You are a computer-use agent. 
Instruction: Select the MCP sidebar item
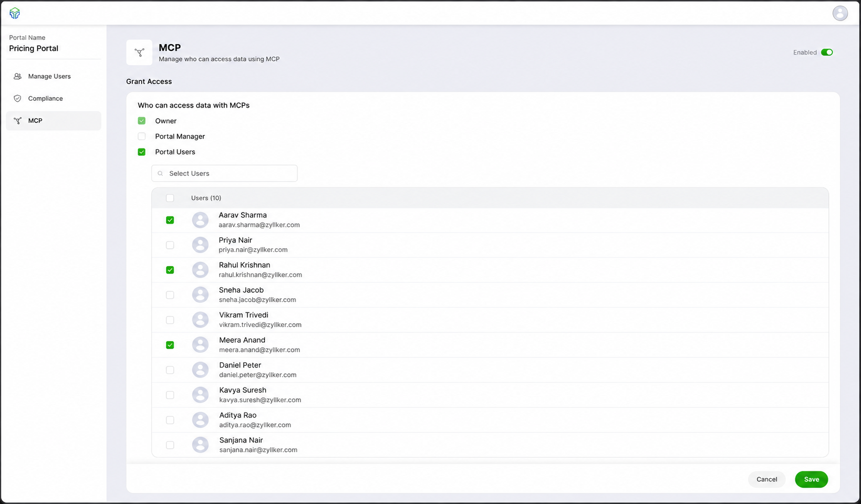pos(54,121)
